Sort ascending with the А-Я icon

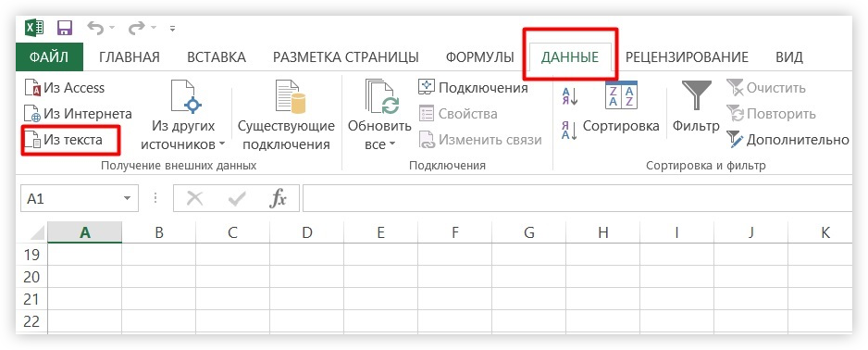click(569, 96)
